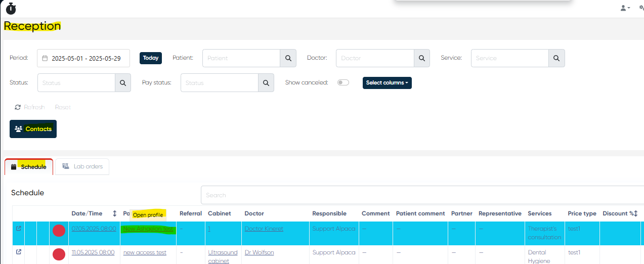
Task: Click the Service field search icon
Action: [556, 58]
